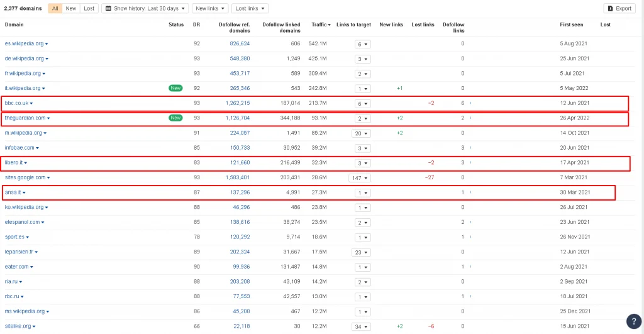Open fr.wikipedia.org domain link

23,74
